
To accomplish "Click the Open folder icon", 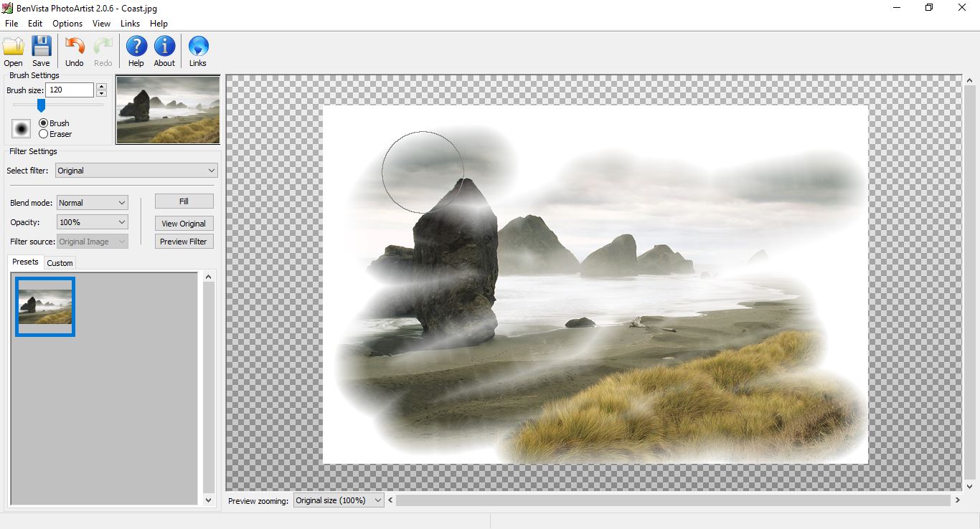I will (13, 47).
